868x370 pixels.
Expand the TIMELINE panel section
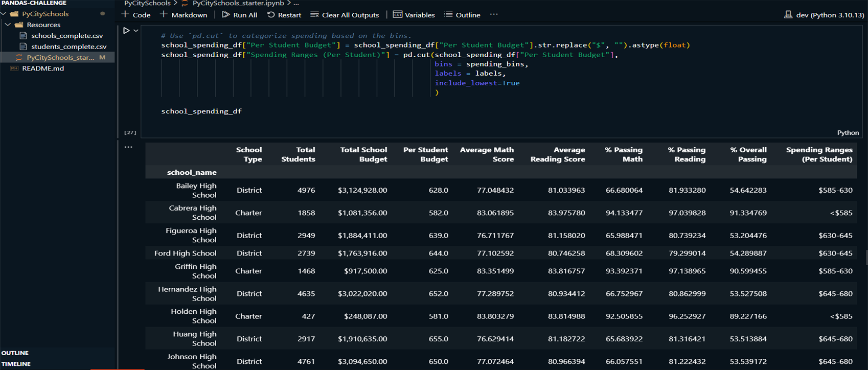coord(16,364)
